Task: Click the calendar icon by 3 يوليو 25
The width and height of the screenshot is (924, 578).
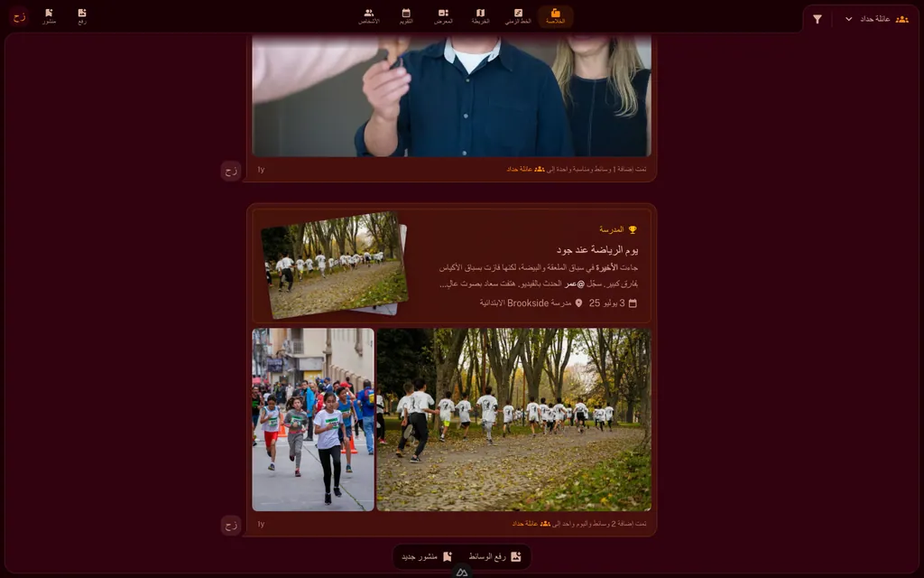Action: 633,303
